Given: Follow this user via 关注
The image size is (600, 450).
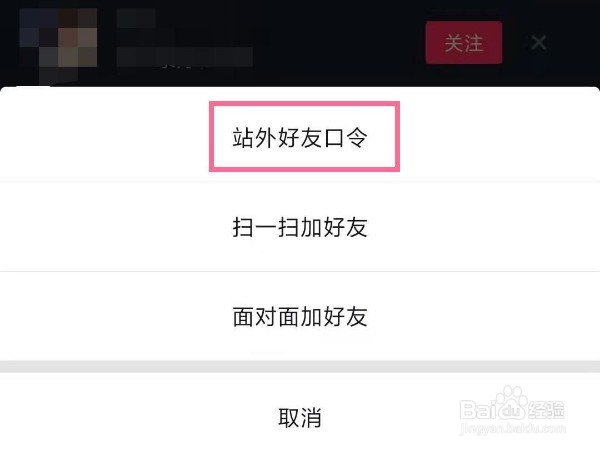Looking at the screenshot, I should point(463,42).
